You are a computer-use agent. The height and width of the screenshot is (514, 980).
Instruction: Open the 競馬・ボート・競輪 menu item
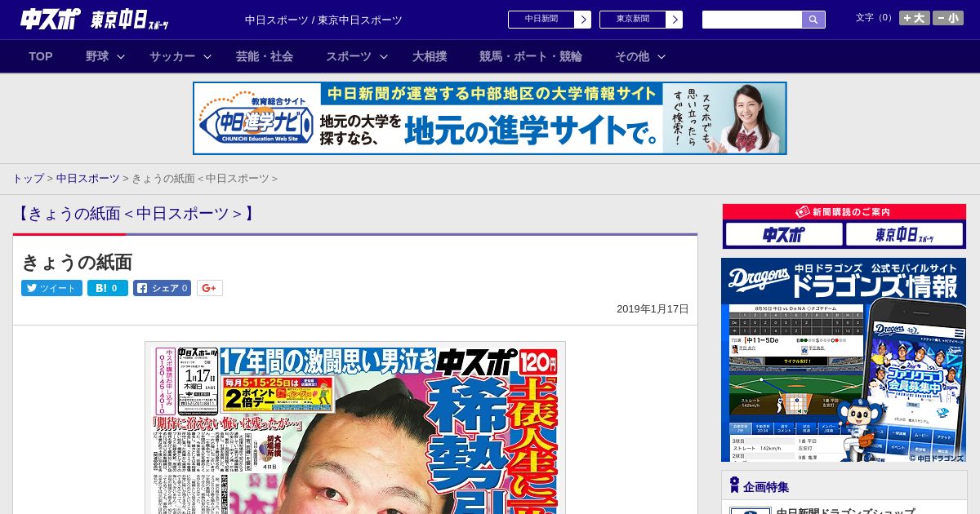(x=531, y=56)
